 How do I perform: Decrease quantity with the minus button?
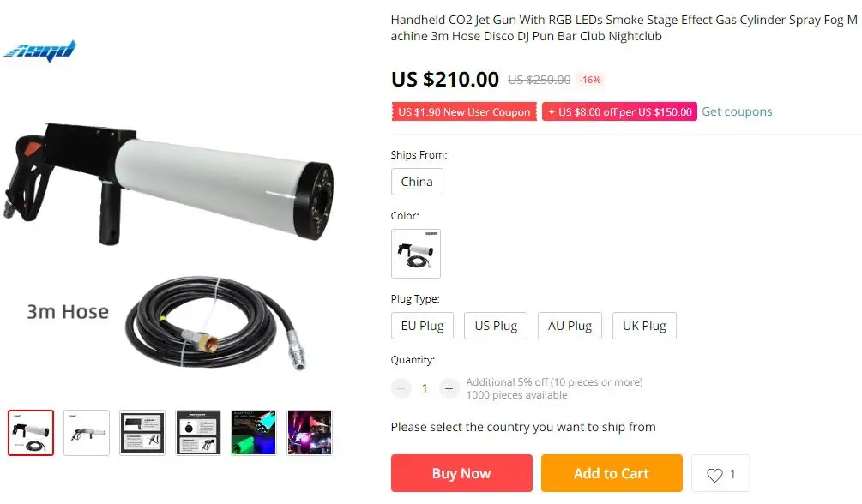click(x=401, y=388)
